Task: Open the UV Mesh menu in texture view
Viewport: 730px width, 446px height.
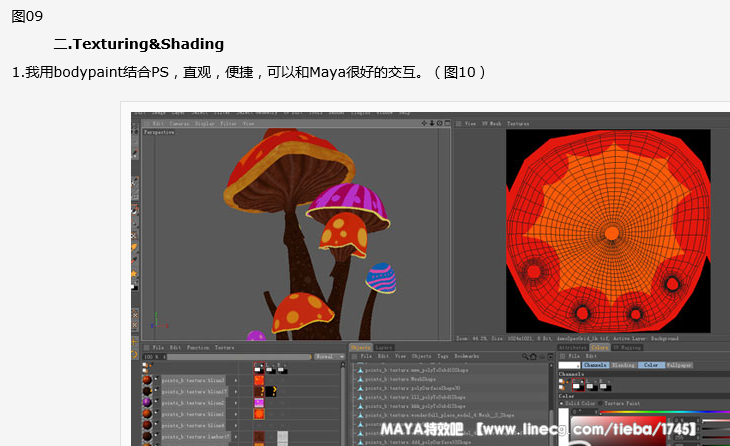Action: pyautogui.click(x=492, y=124)
